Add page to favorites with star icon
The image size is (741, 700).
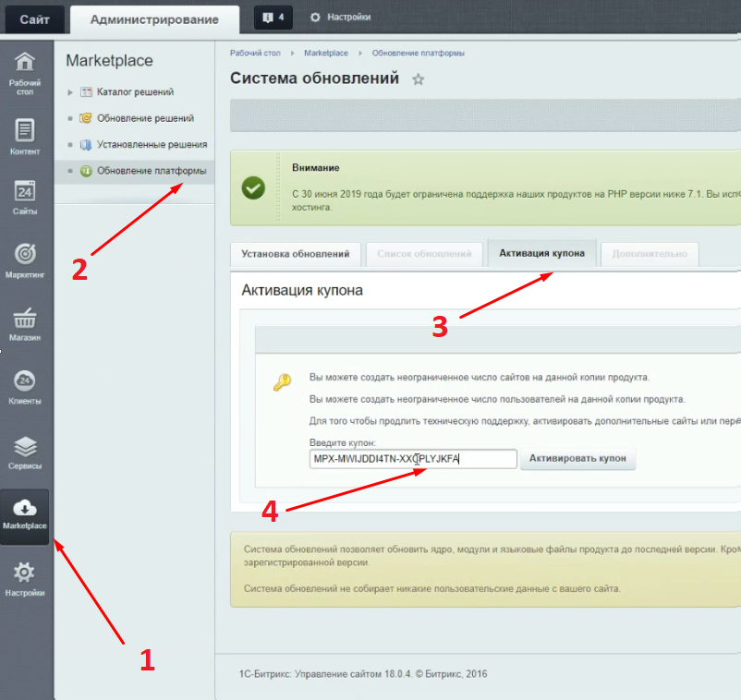[419, 78]
